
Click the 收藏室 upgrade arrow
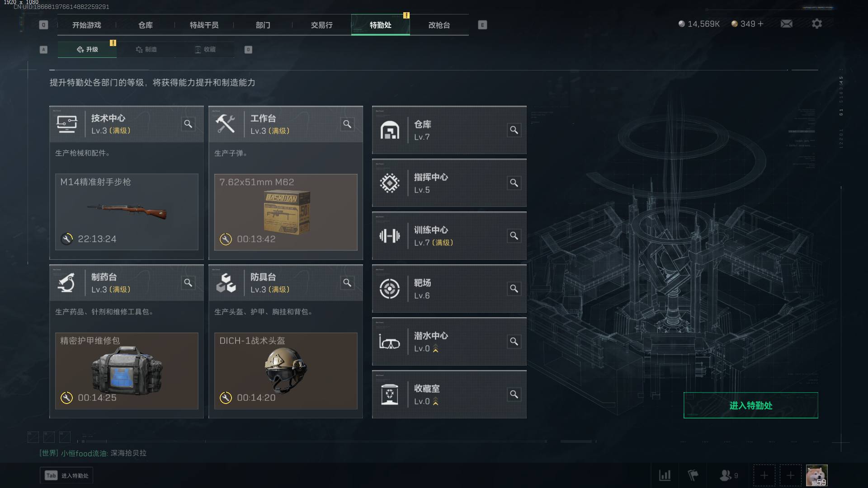tap(436, 401)
